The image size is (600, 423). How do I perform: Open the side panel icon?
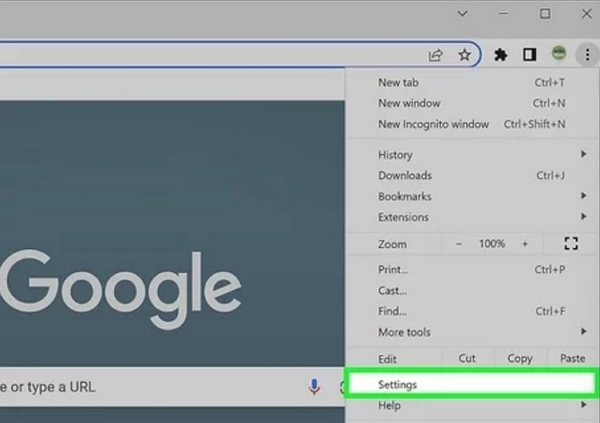pos(530,55)
